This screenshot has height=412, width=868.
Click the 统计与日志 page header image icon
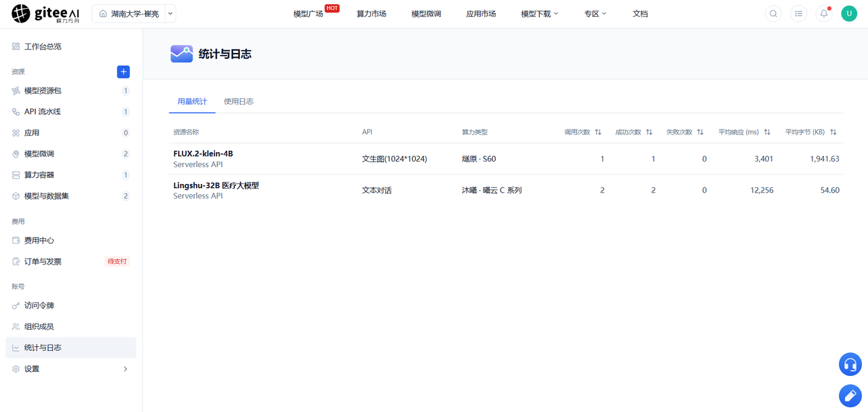coord(182,54)
